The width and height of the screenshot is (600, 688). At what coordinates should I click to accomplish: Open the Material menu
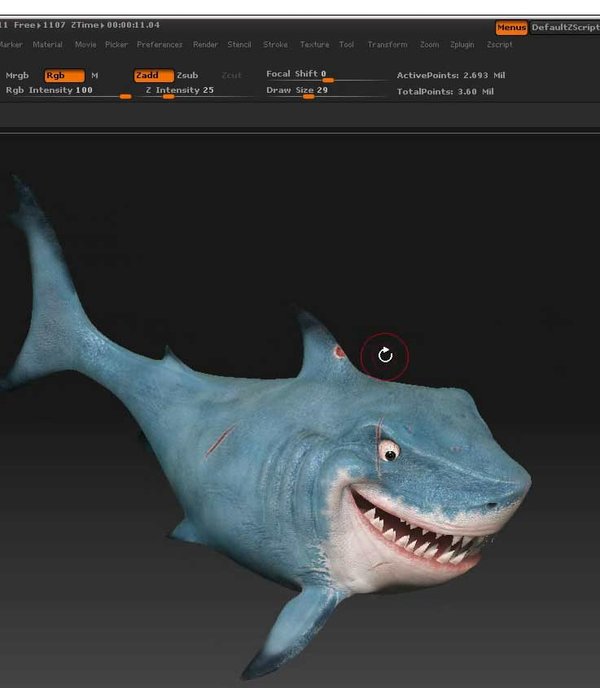tap(47, 44)
